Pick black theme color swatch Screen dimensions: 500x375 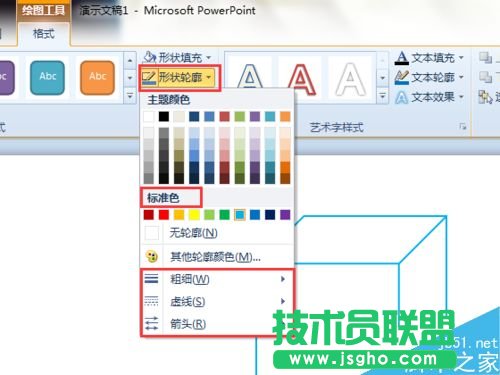(x=164, y=116)
